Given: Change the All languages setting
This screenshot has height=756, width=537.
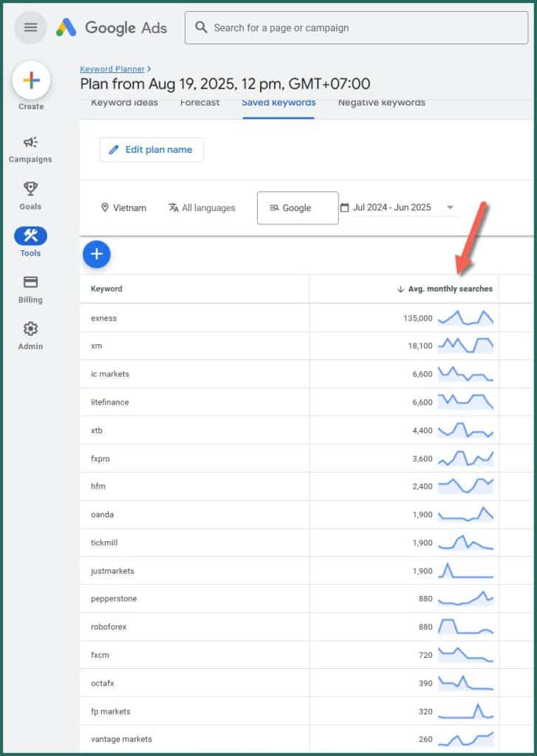Looking at the screenshot, I should click(202, 207).
